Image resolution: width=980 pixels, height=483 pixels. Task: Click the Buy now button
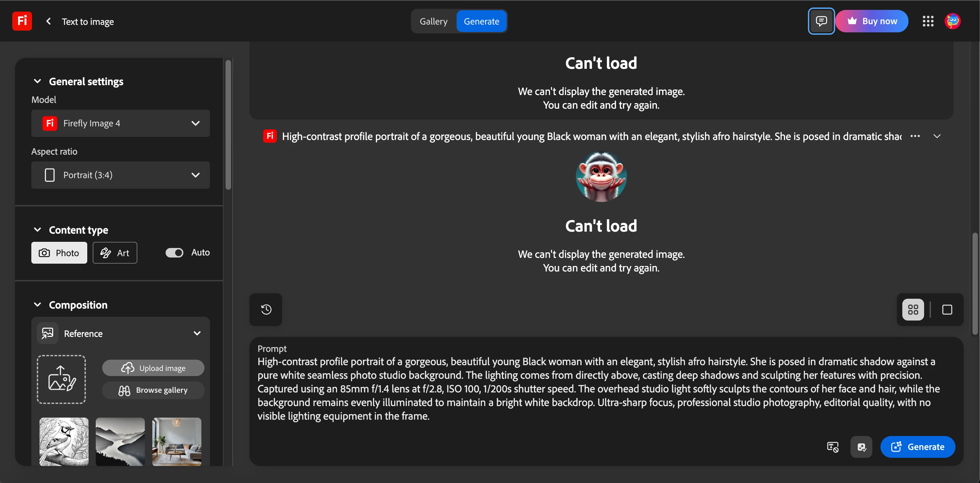(872, 21)
